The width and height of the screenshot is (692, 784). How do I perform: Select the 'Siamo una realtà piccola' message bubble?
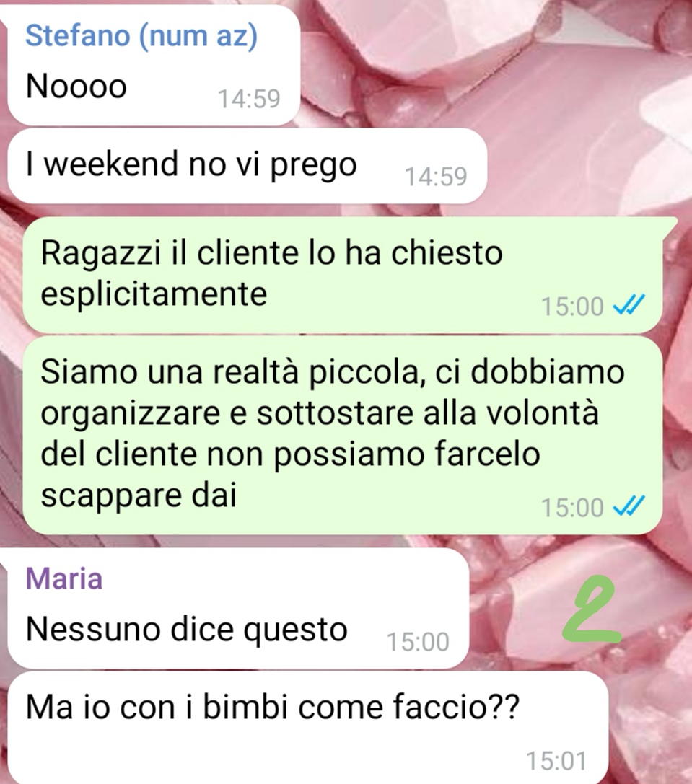pos(343,434)
